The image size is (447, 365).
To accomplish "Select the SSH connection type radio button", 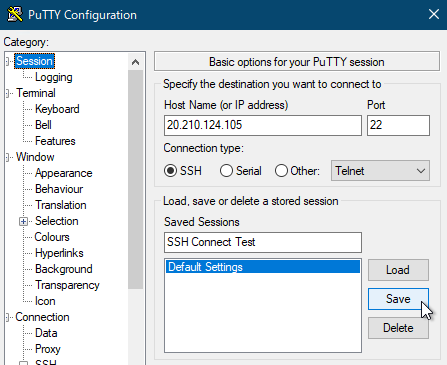I will coord(170,171).
